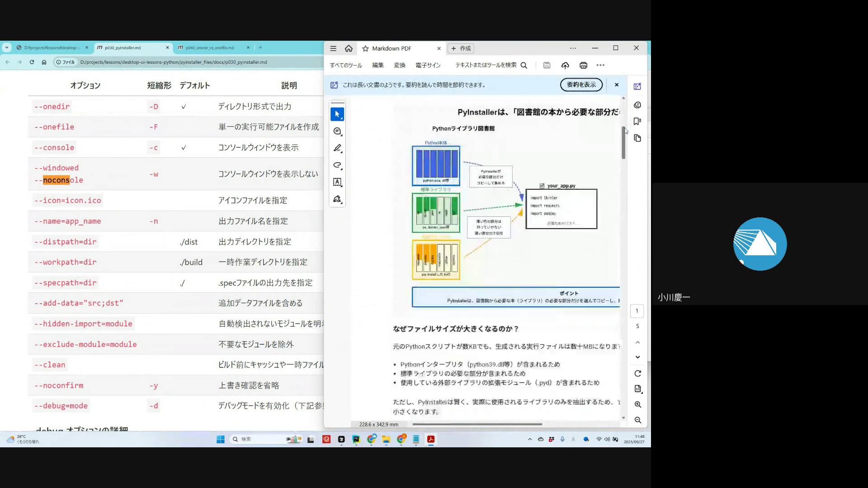This screenshot has height=488, width=868.
Task: Switch to the p040_onedir_vs_onefile.md tab
Action: 210,47
